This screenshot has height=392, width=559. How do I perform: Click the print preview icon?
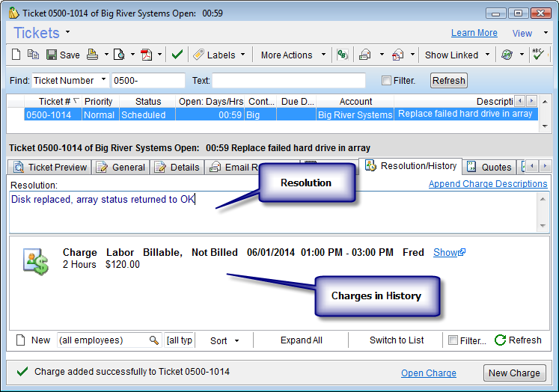119,55
